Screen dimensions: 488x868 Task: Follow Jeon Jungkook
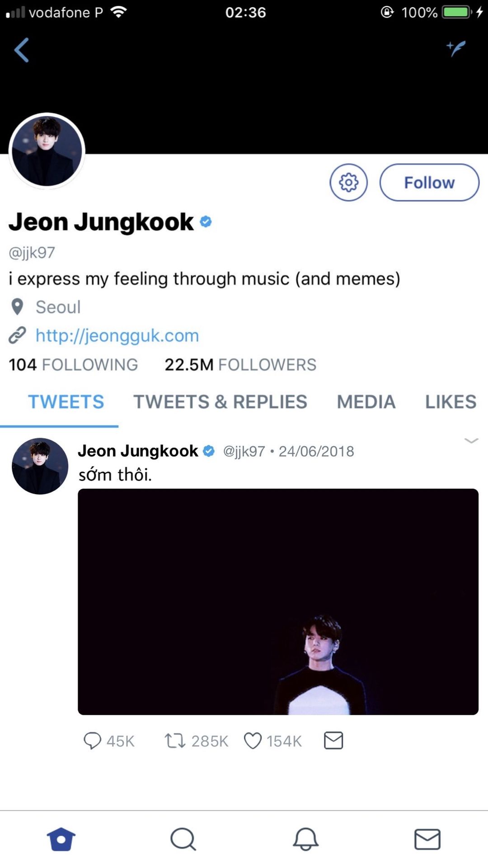[429, 183]
